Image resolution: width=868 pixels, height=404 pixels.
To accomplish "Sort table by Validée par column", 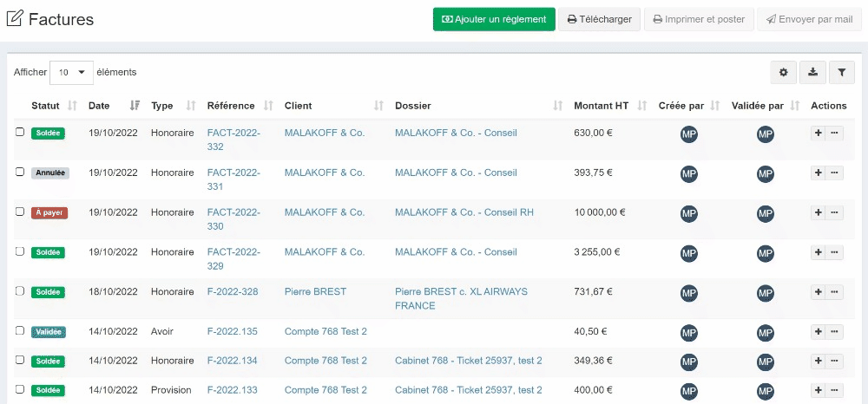I will point(765,106).
